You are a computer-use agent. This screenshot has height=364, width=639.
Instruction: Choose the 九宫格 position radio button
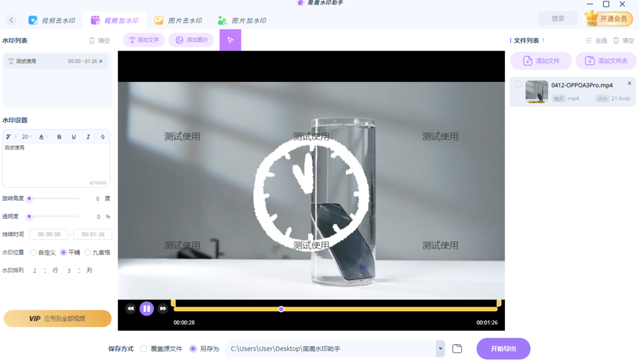88,252
